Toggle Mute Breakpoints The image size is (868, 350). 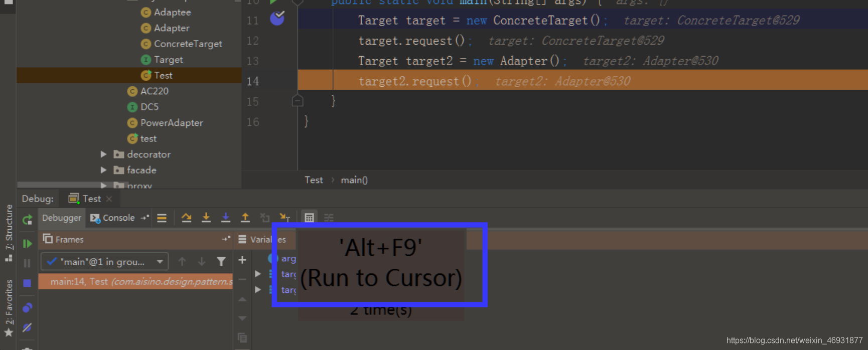click(x=28, y=327)
